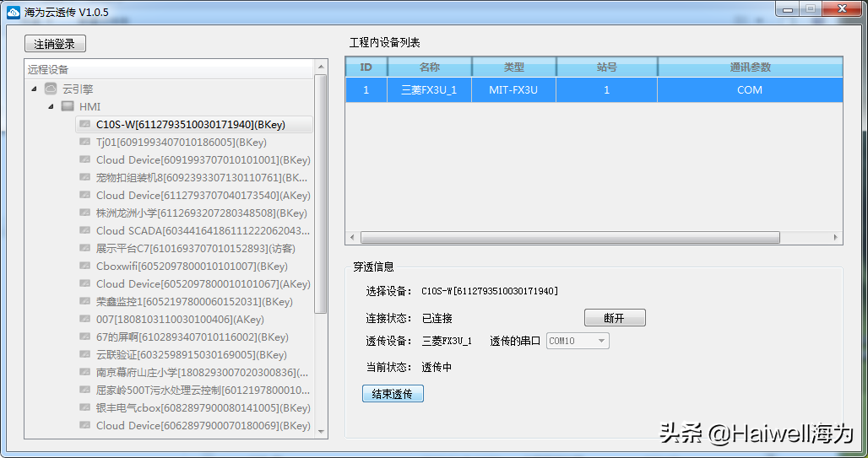
Task: Select 展示平台C7 device in tree
Action: pyautogui.click(x=195, y=248)
